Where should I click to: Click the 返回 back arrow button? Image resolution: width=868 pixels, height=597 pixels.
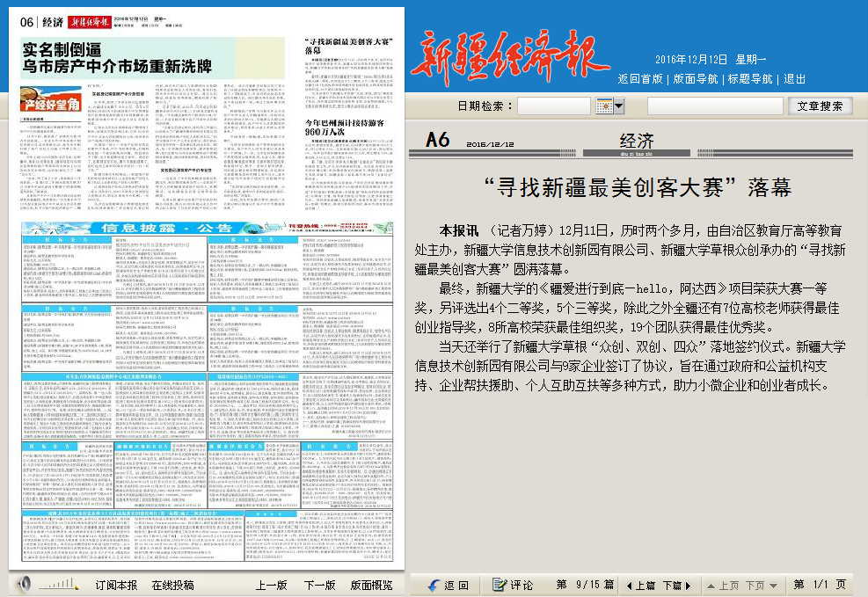[x=449, y=585]
